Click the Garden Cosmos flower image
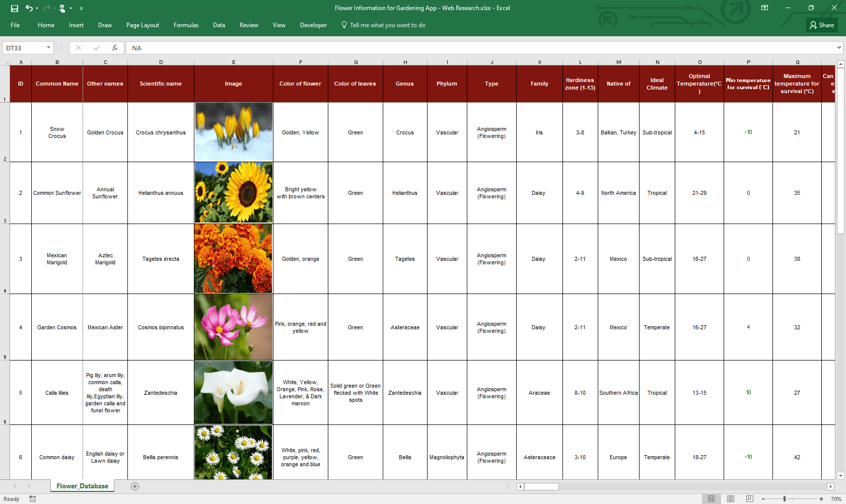The width and height of the screenshot is (846, 504). [234, 327]
